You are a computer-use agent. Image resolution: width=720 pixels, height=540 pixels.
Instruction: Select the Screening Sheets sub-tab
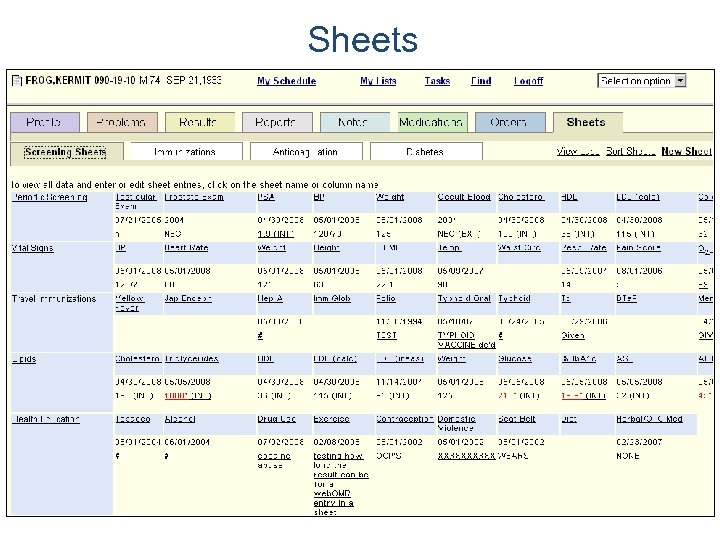click(66, 152)
